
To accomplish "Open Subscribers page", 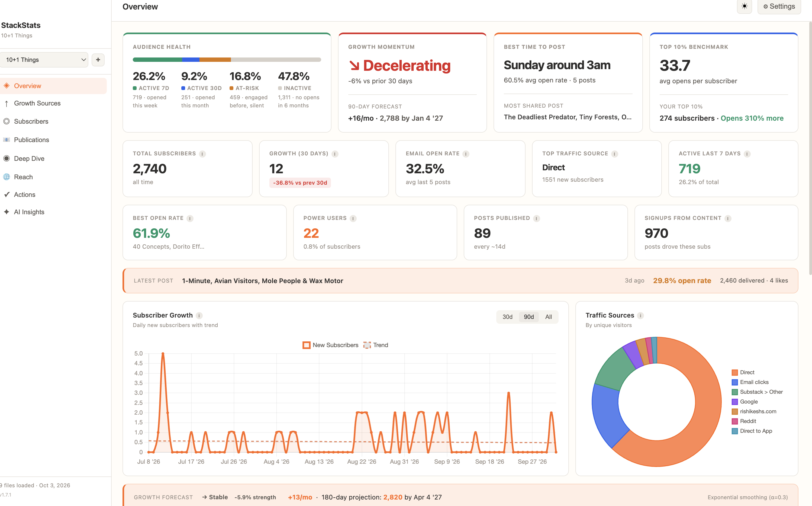I will coord(31,121).
